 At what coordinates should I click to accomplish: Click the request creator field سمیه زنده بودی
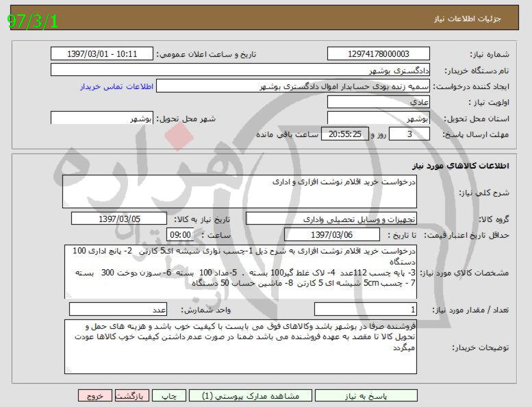point(293,86)
